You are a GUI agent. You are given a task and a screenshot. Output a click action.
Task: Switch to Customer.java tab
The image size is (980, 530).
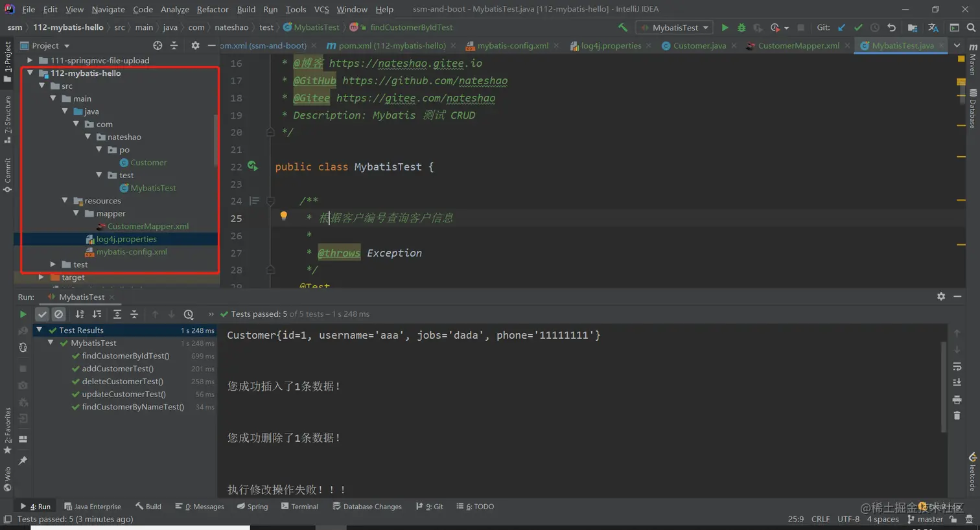point(699,45)
